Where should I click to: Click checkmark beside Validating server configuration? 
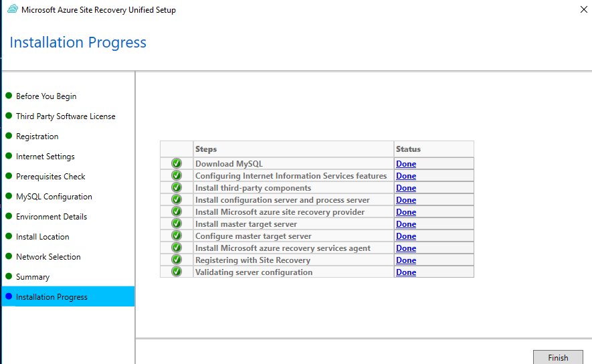coord(177,272)
